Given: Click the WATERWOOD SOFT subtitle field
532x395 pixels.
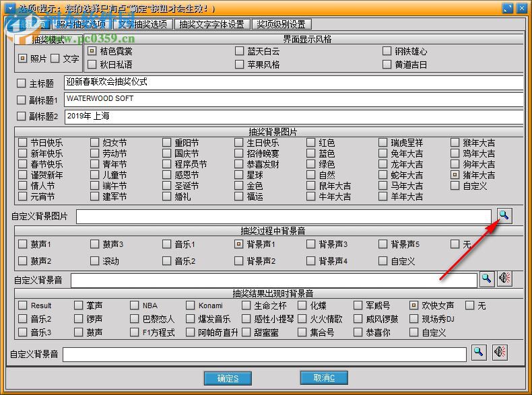Looking at the screenshot, I should 294,100.
